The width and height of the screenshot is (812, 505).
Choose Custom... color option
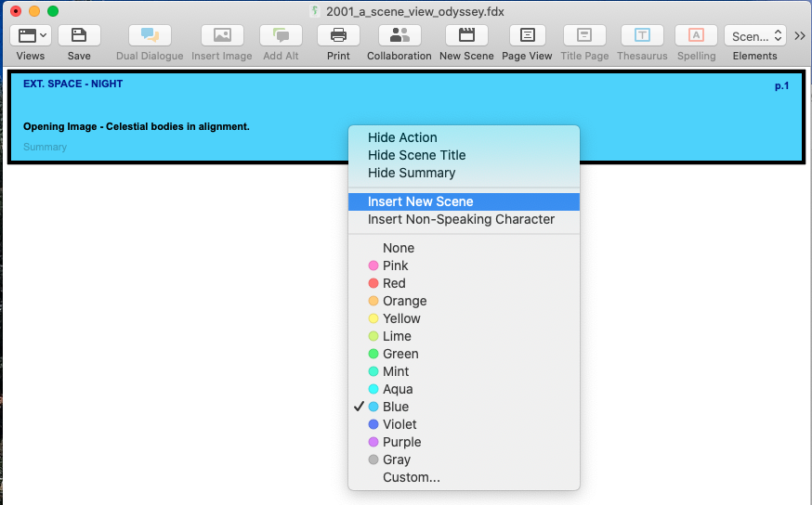[412, 477]
